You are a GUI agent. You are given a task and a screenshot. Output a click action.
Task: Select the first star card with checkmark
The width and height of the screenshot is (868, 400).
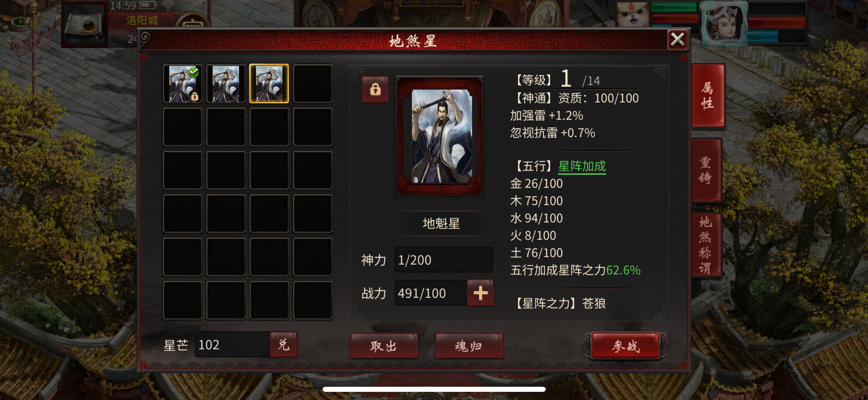click(x=182, y=84)
